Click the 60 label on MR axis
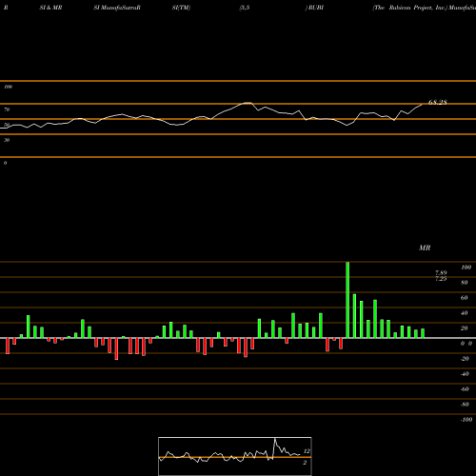This screenshot has height=476, width=476. [465, 298]
